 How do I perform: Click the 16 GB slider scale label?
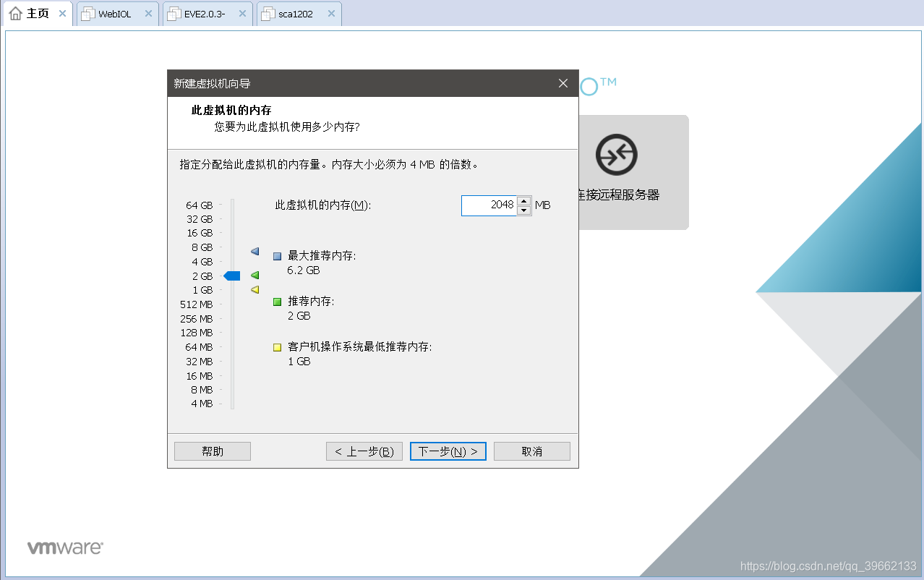pyautogui.click(x=200, y=233)
